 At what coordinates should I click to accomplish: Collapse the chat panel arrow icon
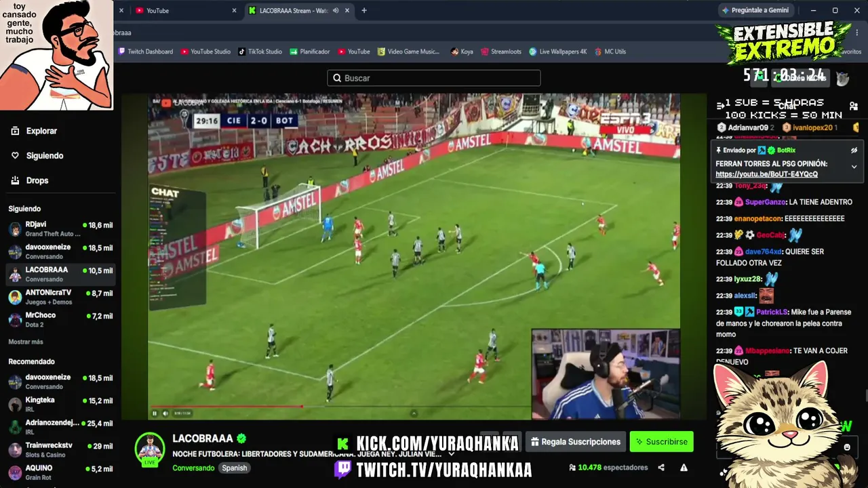[720, 106]
